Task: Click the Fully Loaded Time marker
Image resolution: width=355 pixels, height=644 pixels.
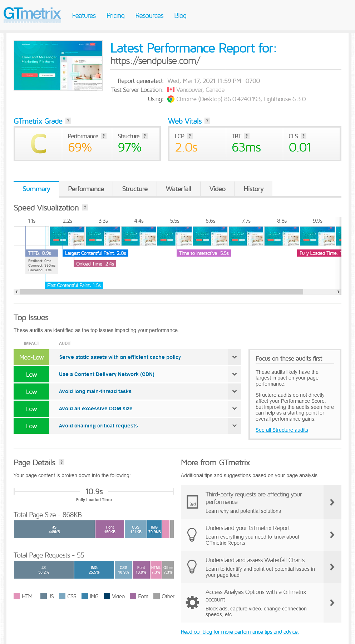Action: click(x=319, y=253)
